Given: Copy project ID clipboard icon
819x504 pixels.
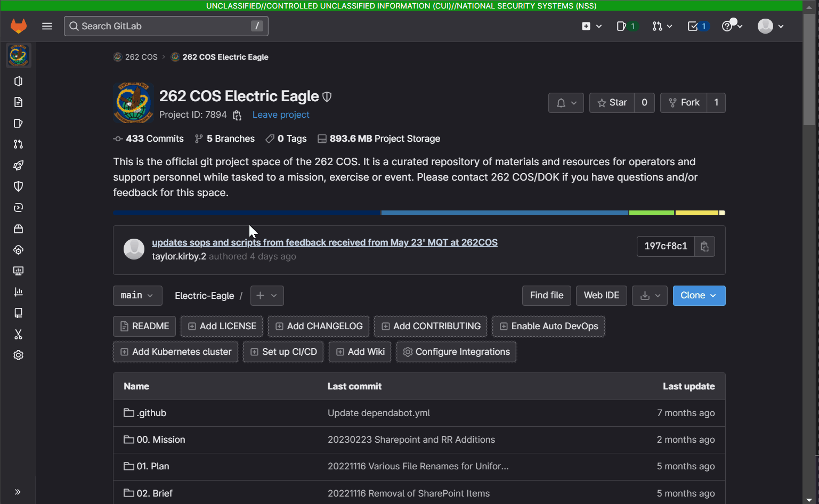Looking at the screenshot, I should coord(237,115).
